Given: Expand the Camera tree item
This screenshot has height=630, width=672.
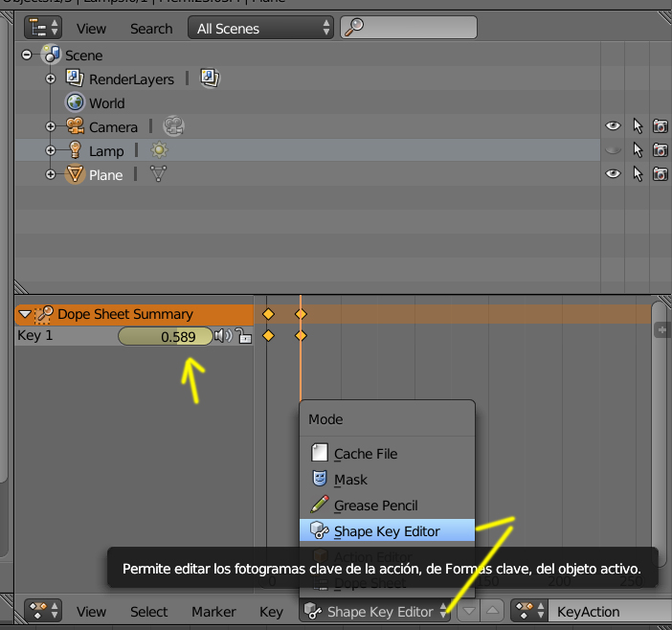Looking at the screenshot, I should point(51,126).
